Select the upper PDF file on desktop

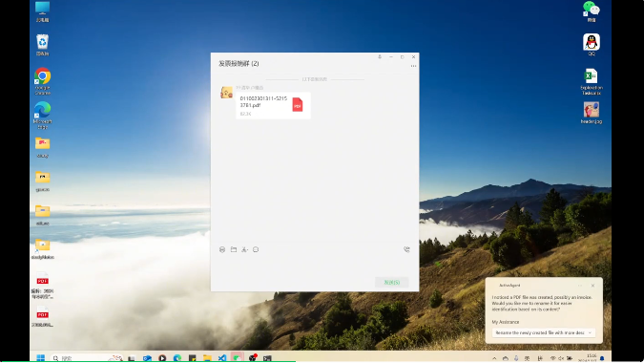[x=42, y=285]
